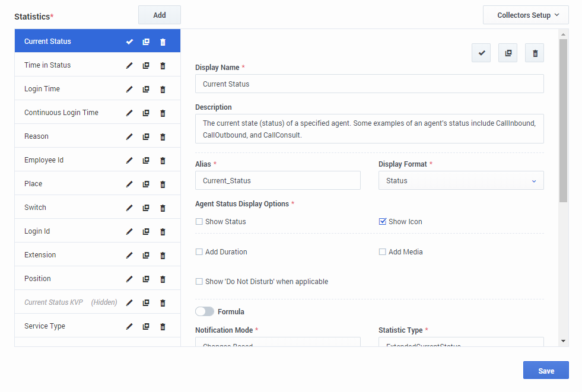Screen dimensions: 582x392
Task: Expand the Collectors Setup menu
Action: pyautogui.click(x=526, y=15)
